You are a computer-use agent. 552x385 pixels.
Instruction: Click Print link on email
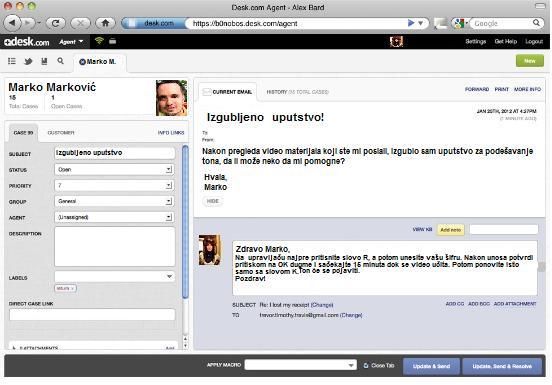[x=502, y=89]
